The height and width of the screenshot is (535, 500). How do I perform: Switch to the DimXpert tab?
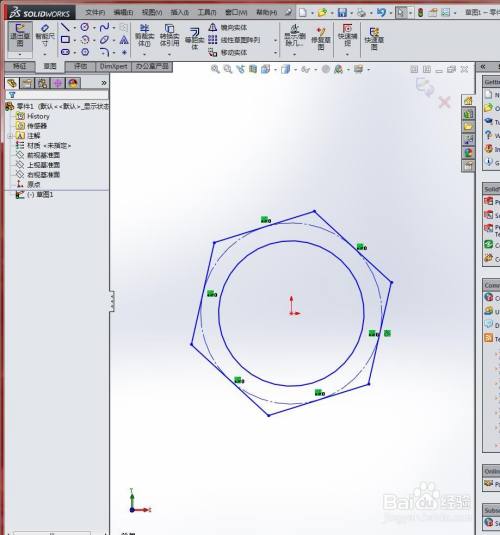pos(114,66)
